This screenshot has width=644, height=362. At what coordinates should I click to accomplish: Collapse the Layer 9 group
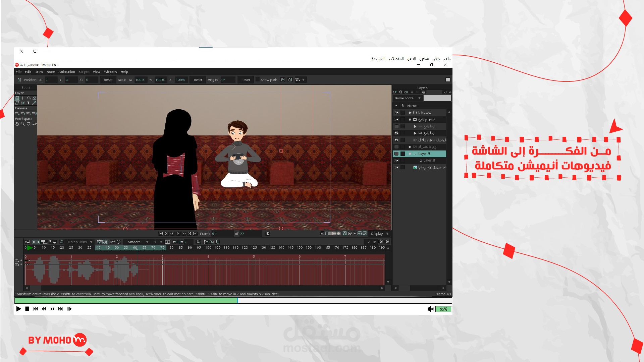click(410, 154)
